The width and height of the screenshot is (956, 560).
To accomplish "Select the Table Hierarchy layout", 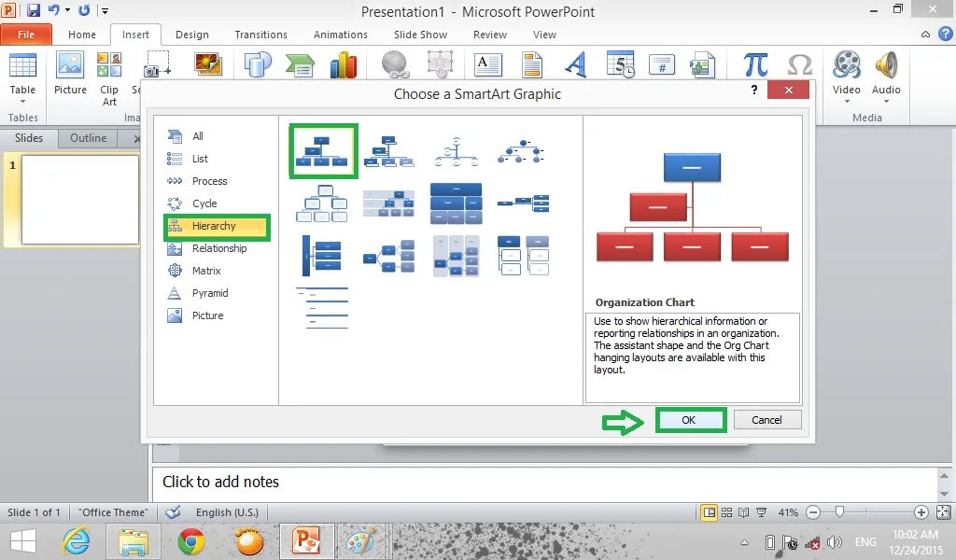I will point(456,203).
